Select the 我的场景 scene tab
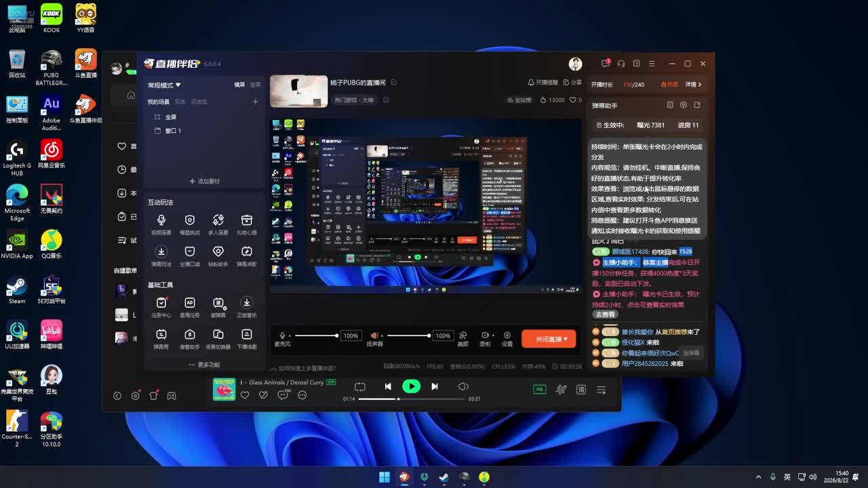Image resolution: width=868 pixels, height=488 pixels. [x=159, y=102]
